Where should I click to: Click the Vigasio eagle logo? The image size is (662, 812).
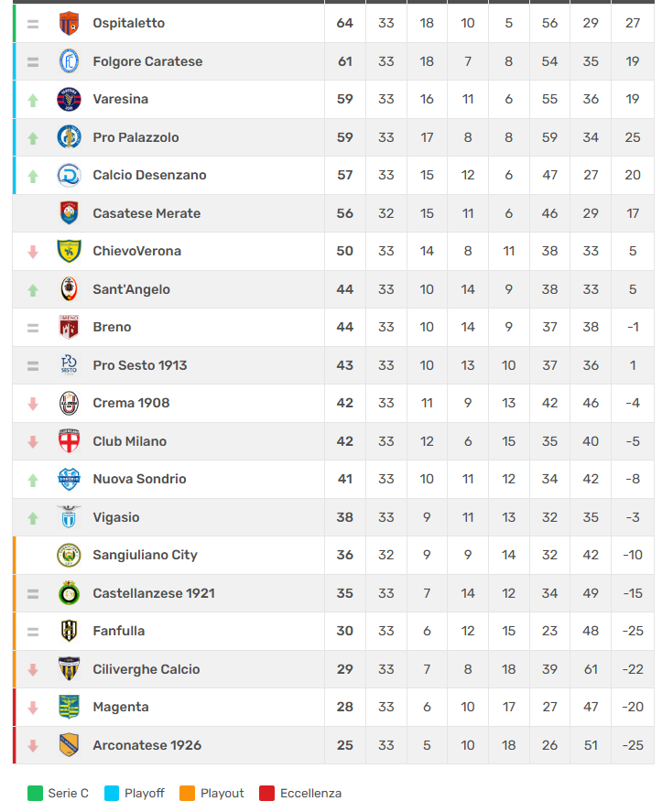point(69,517)
